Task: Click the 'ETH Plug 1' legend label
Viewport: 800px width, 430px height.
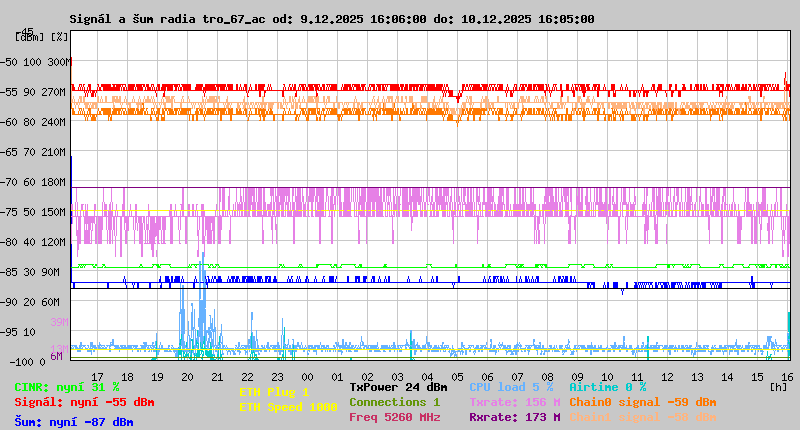Action: point(274,392)
